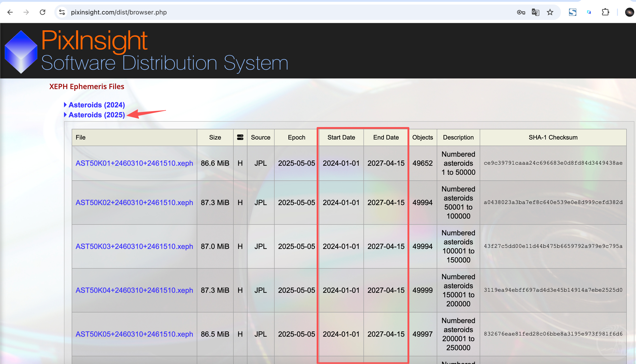Collapse the Asteroids (2025) section
Viewport: 636px width, 364px height.
pos(96,115)
